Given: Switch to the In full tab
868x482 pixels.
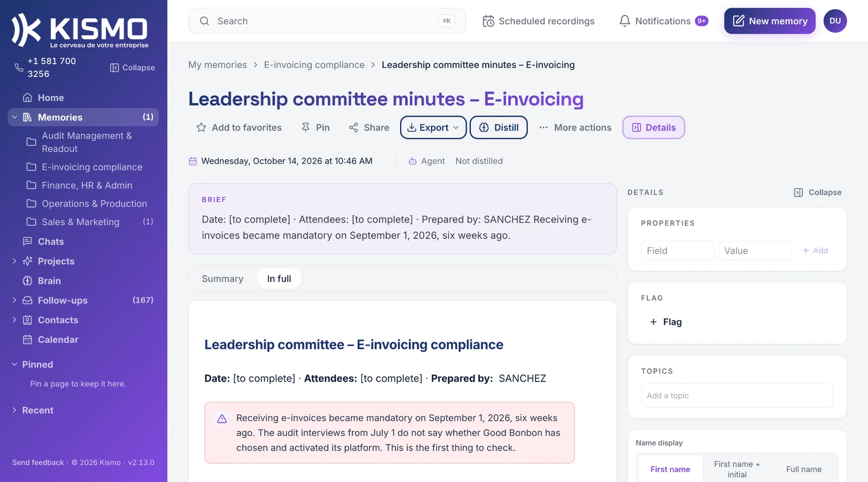Looking at the screenshot, I should coord(279,279).
